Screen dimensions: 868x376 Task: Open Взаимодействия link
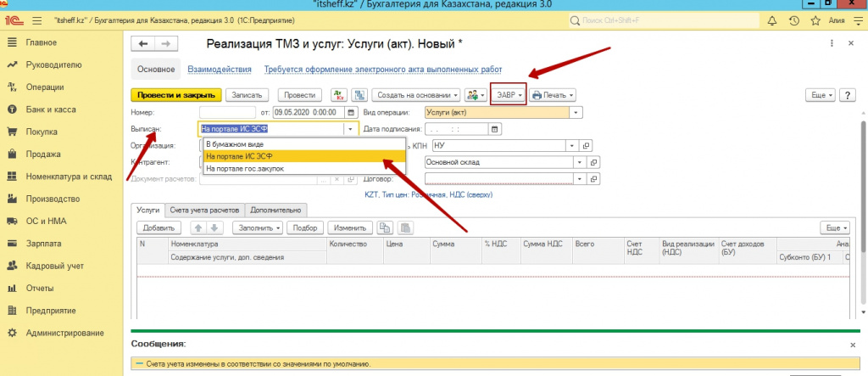pos(220,70)
